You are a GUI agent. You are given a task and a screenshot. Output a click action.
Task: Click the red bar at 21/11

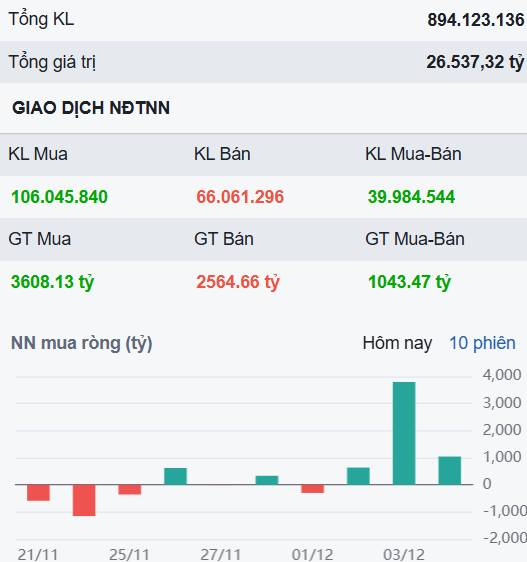point(38,492)
